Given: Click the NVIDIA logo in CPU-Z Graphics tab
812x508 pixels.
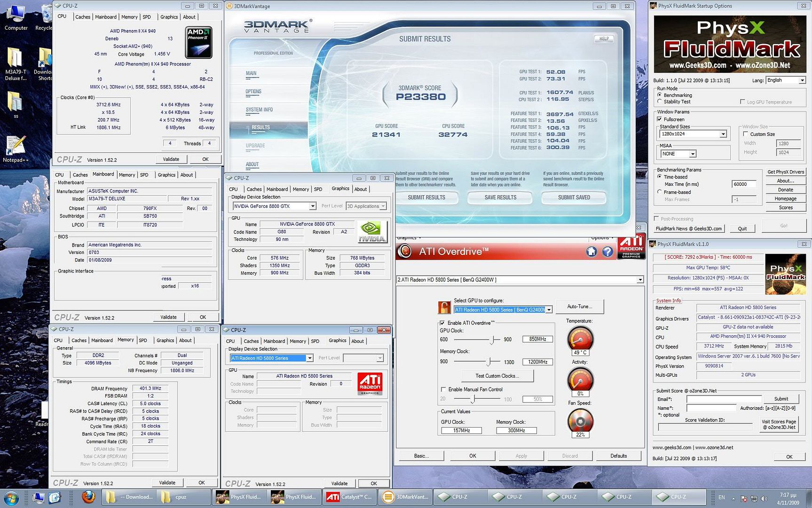Looking at the screenshot, I should click(x=372, y=231).
